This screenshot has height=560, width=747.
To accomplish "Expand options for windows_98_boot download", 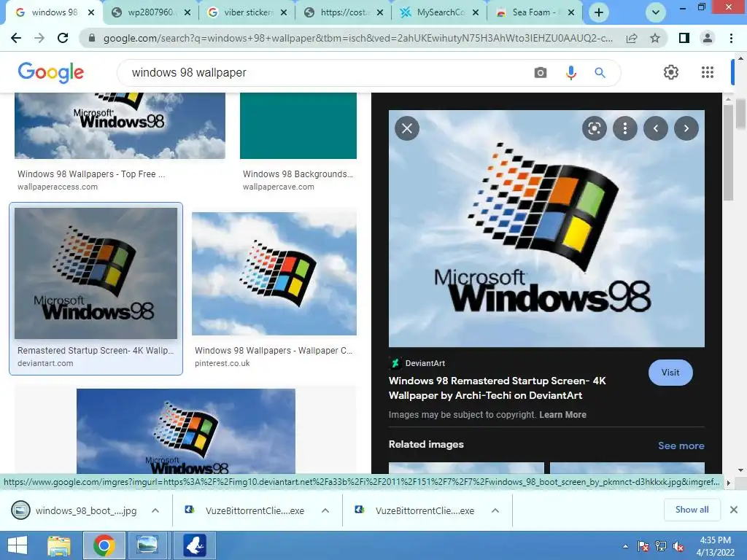I will pos(155,510).
